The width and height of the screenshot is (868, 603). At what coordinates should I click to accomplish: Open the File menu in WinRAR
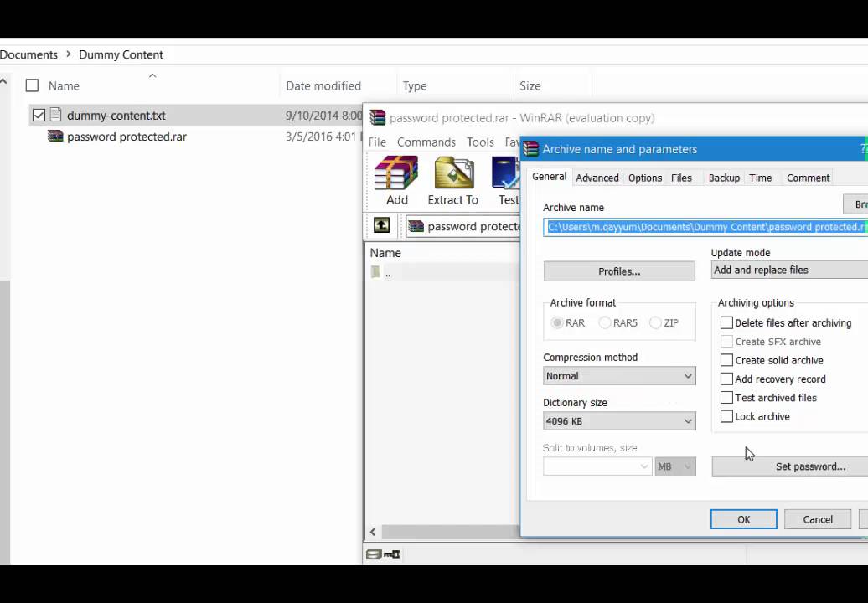377,142
